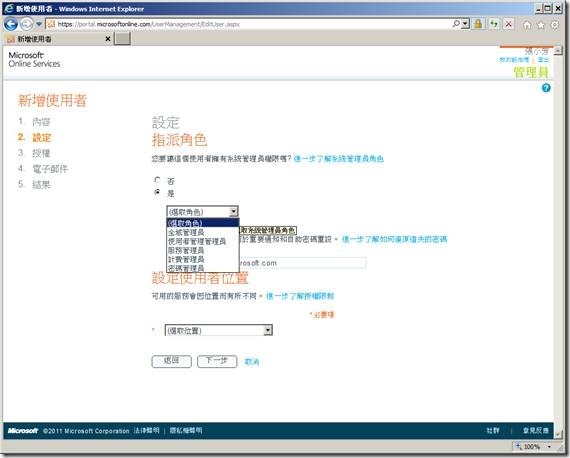Click the green Refresh arrows icon
570x458 pixels.
tap(494, 24)
